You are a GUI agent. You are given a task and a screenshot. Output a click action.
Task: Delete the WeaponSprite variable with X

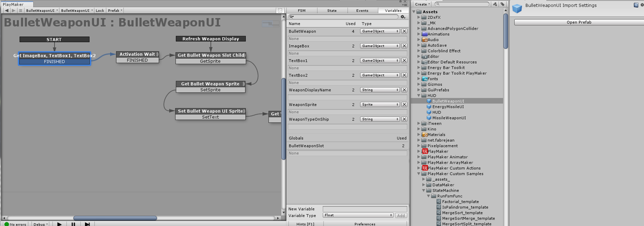pyautogui.click(x=404, y=104)
